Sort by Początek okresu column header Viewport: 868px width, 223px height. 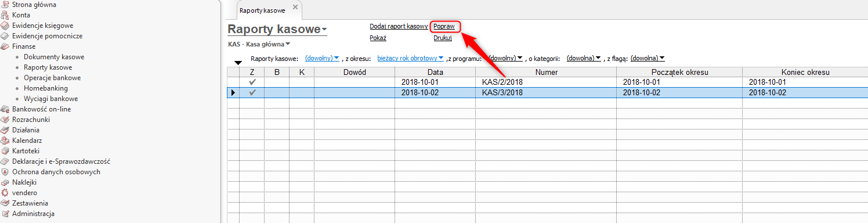[x=680, y=72]
